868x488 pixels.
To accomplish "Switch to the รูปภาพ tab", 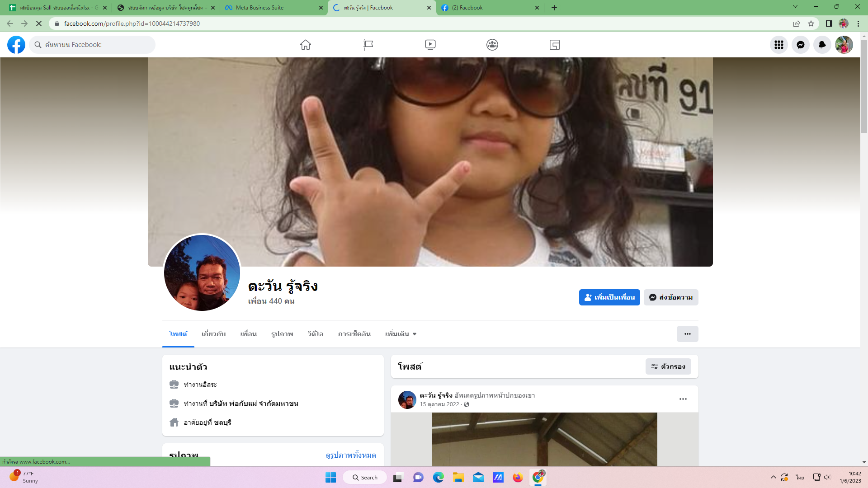I will 282,334.
